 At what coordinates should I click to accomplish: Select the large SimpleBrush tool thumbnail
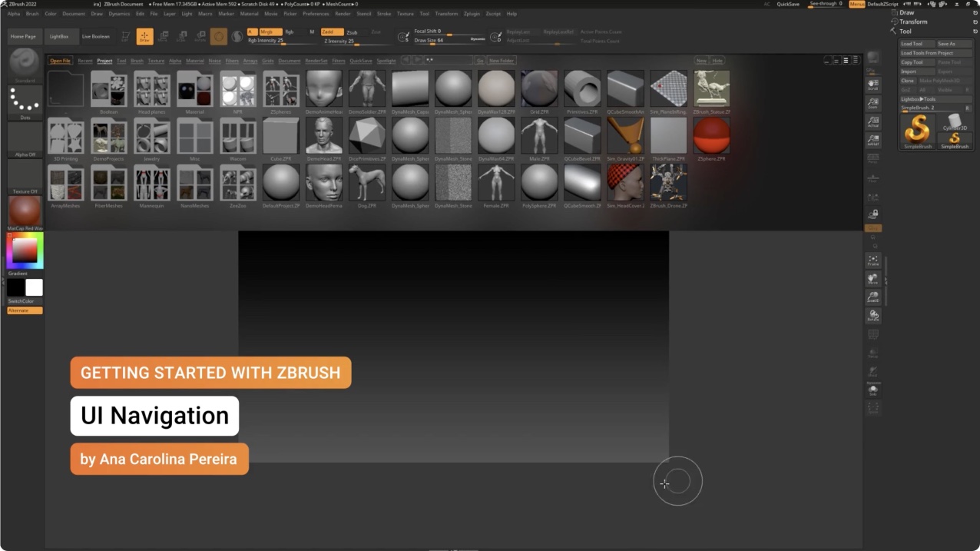pyautogui.click(x=917, y=131)
